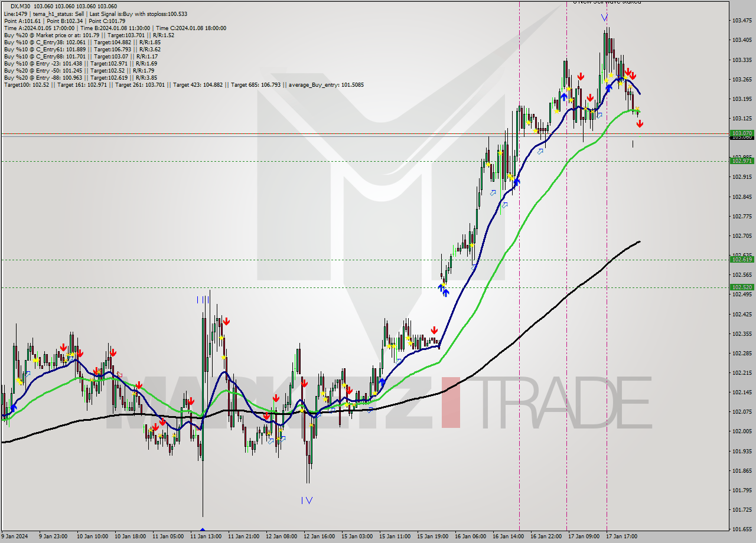Click the 102.705 price axis value

[x=742, y=235]
